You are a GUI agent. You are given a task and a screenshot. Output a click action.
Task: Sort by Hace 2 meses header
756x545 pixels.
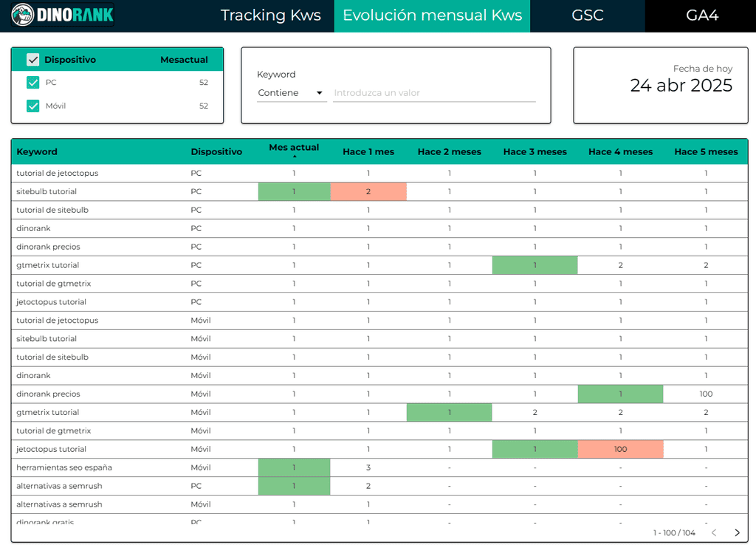point(450,151)
